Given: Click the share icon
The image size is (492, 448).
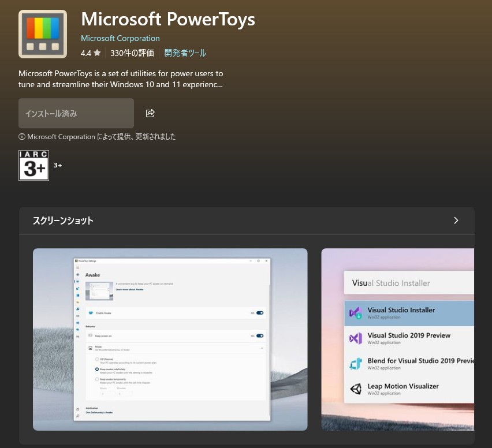Looking at the screenshot, I should [x=150, y=113].
